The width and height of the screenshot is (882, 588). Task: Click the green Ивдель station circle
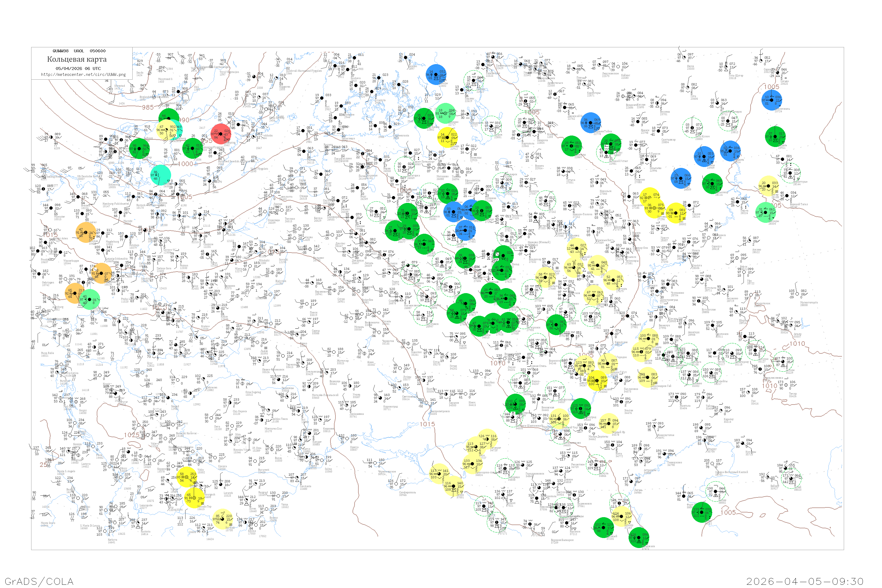pos(775,136)
